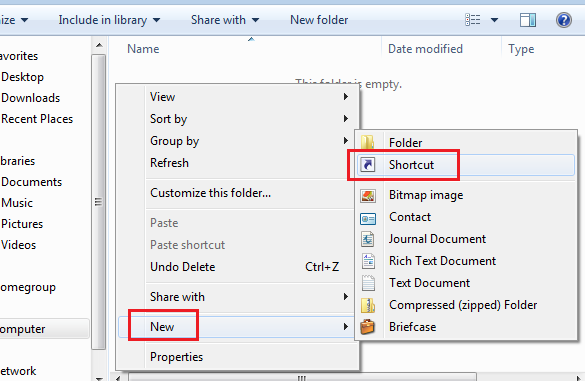Viewport: 585px width, 381px height.
Task: Expand the Sort by submenu arrow
Action: [x=346, y=119]
